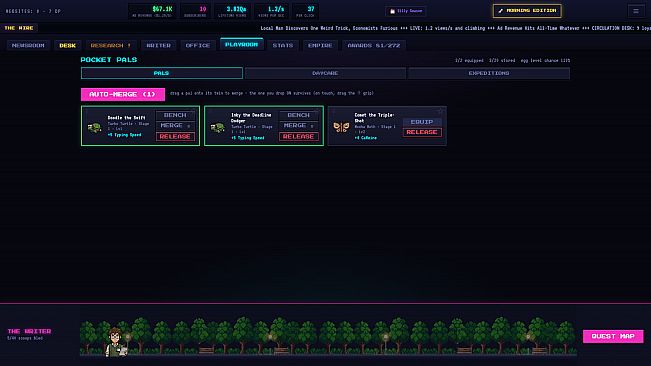Open the Awards 51/272 tab
This screenshot has width=651, height=366.
pyautogui.click(x=374, y=45)
